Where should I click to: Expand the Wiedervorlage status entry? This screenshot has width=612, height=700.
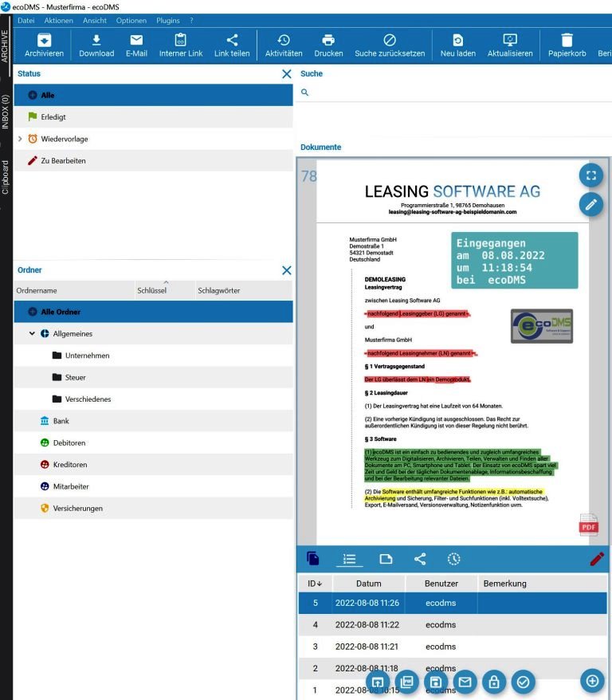pos(20,139)
